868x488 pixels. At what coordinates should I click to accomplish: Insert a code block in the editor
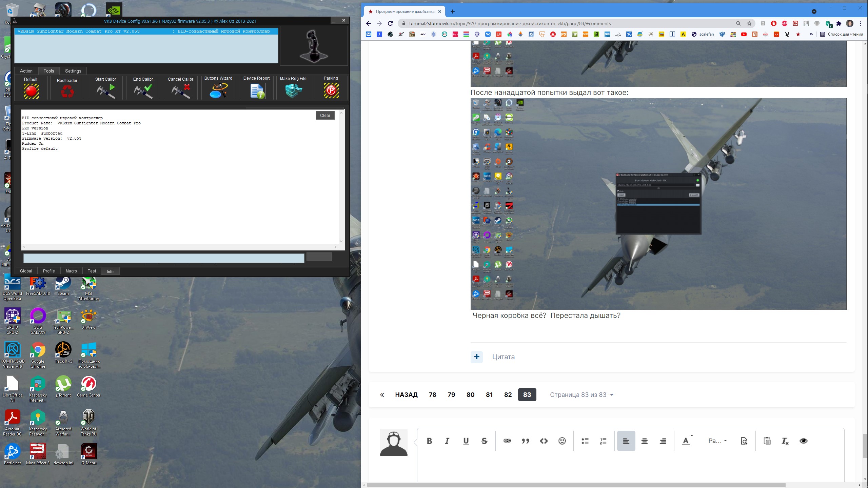(x=544, y=441)
